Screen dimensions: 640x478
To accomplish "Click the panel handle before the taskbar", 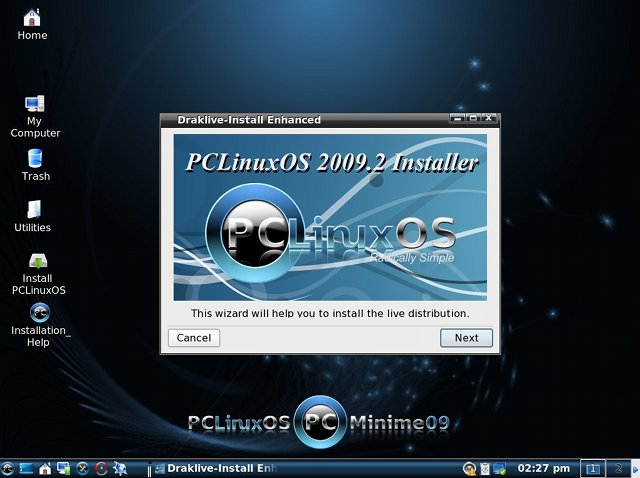I will coord(149,469).
